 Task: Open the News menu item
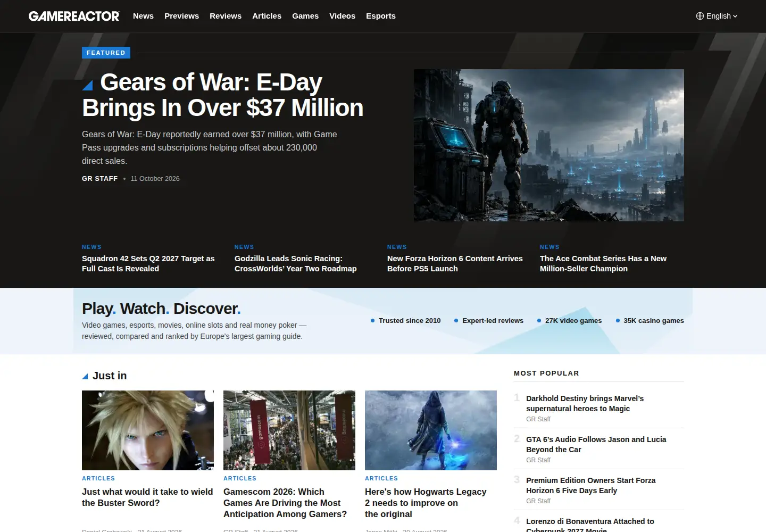pos(143,16)
